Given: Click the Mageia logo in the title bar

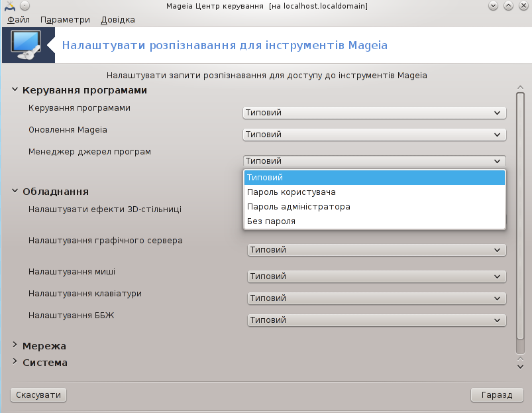Looking at the screenshot, I should point(10,6).
